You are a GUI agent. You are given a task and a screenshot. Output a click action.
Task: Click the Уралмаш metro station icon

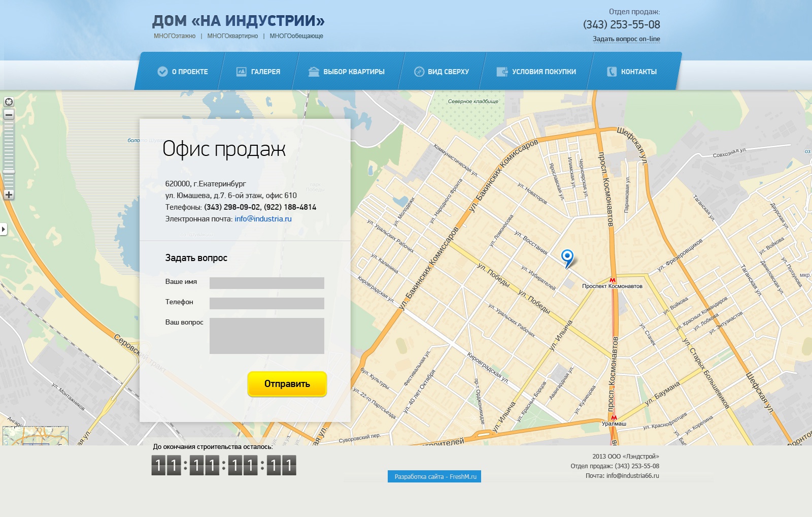point(614,417)
